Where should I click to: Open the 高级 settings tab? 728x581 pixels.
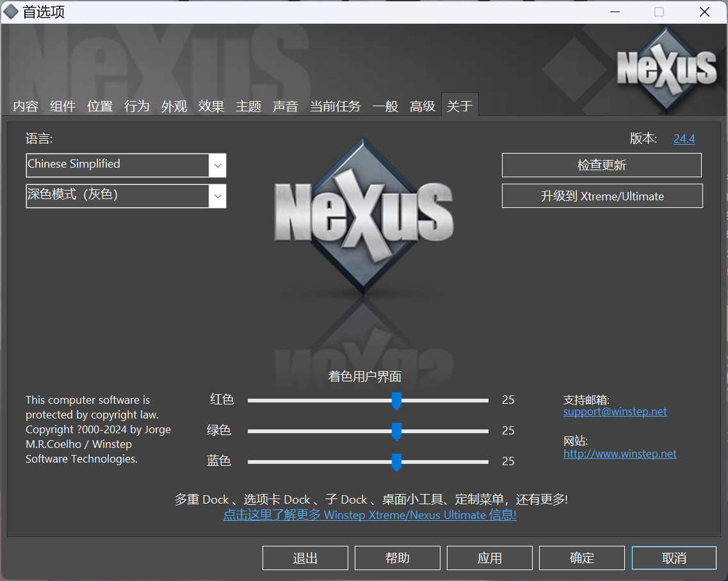pyautogui.click(x=422, y=106)
